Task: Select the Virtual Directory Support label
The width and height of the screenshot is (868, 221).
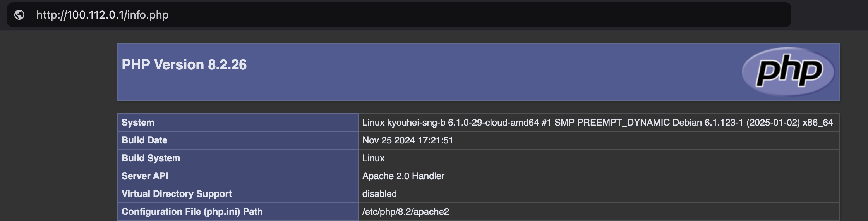Action: (177, 194)
